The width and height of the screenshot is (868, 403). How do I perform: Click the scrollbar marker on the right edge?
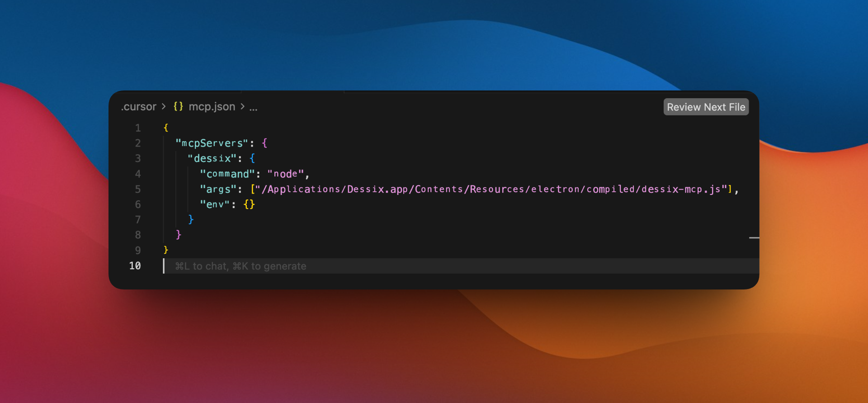[754, 237]
